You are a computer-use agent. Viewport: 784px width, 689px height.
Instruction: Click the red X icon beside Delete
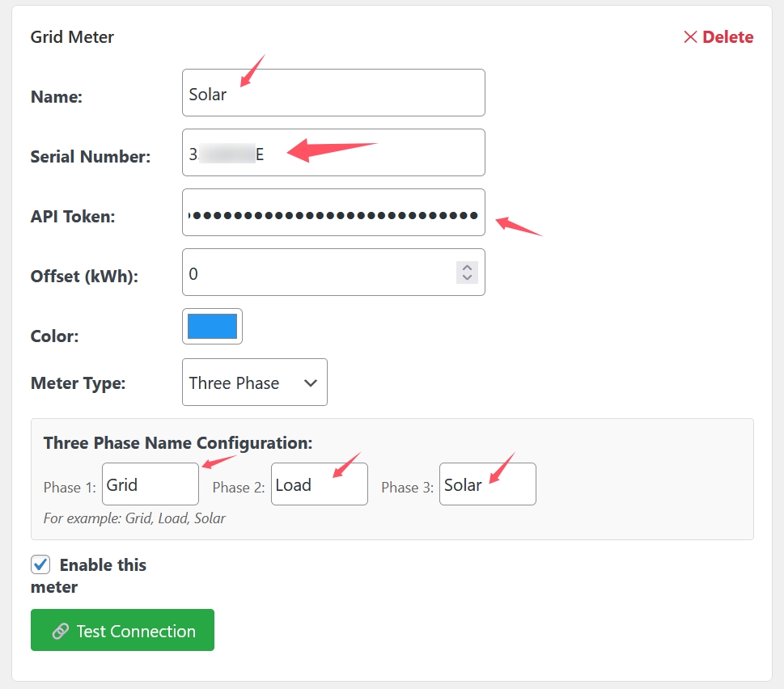(x=690, y=37)
